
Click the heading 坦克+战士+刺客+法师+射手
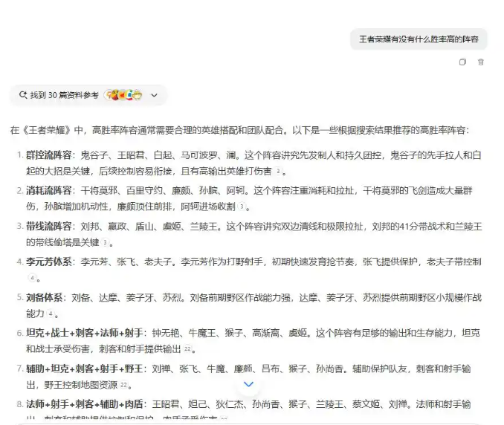(85, 333)
